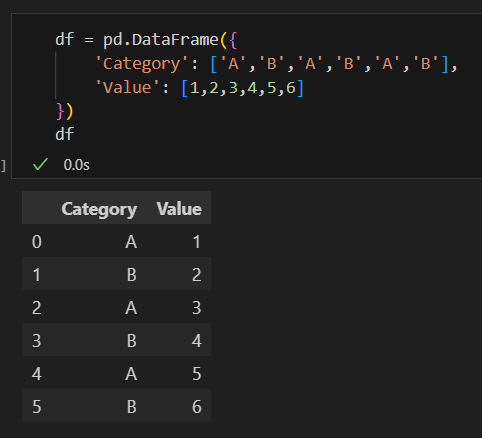Click the final df line in code cell
This screenshot has width=482, height=438.
65,134
